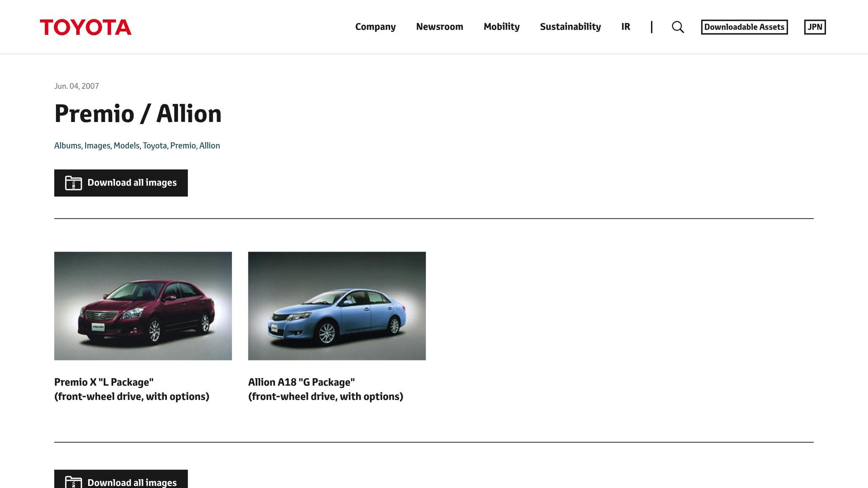Open Downloadable Assets
The height and width of the screenshot is (488, 868).
744,27
